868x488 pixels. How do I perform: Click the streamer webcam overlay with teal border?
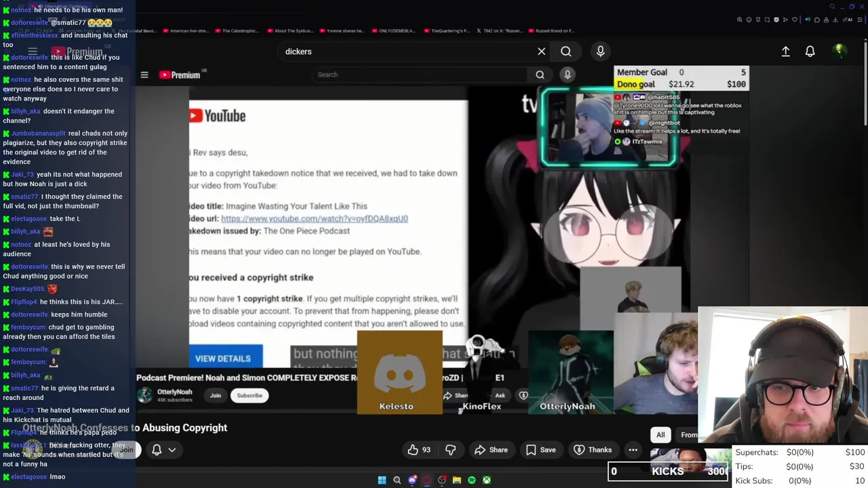pos(608,127)
